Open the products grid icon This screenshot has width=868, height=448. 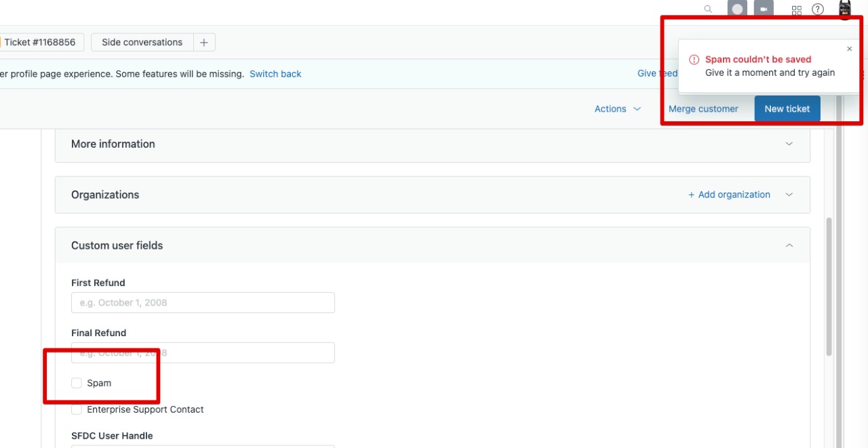coord(797,9)
